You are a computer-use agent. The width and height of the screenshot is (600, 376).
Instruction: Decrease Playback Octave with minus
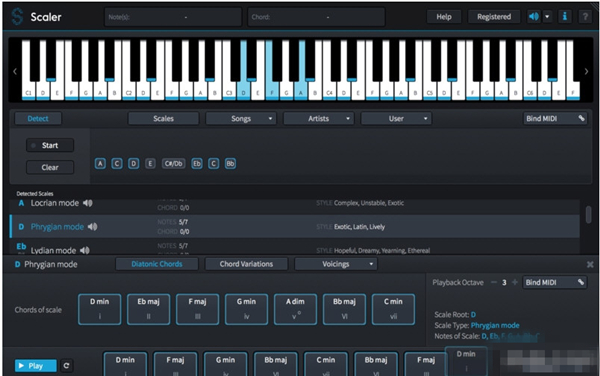coord(494,282)
